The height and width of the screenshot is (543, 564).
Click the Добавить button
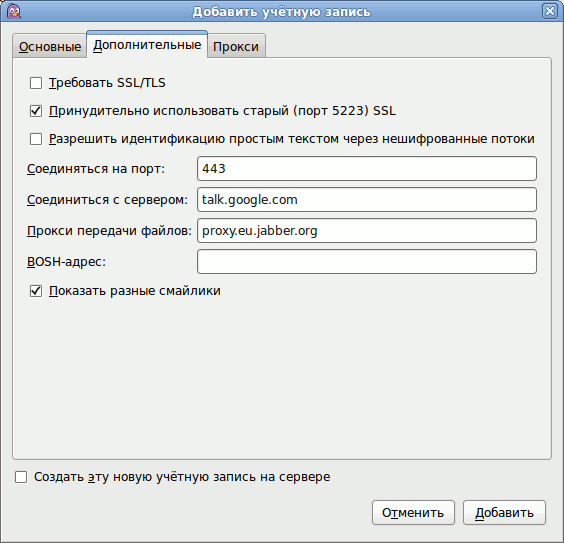(504, 512)
